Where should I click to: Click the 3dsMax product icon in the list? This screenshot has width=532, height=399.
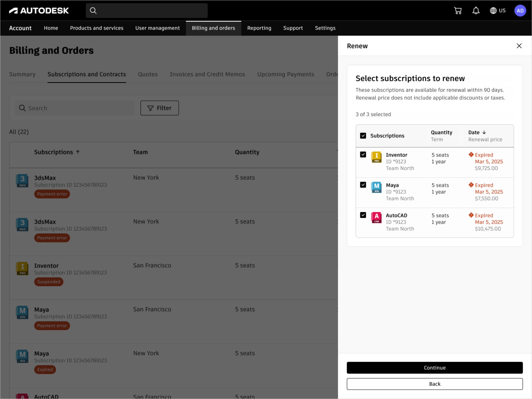[x=22, y=181]
